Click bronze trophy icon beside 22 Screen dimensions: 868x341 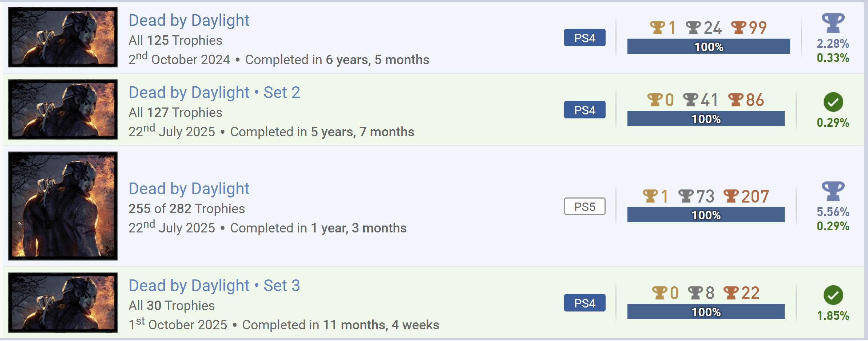click(731, 293)
